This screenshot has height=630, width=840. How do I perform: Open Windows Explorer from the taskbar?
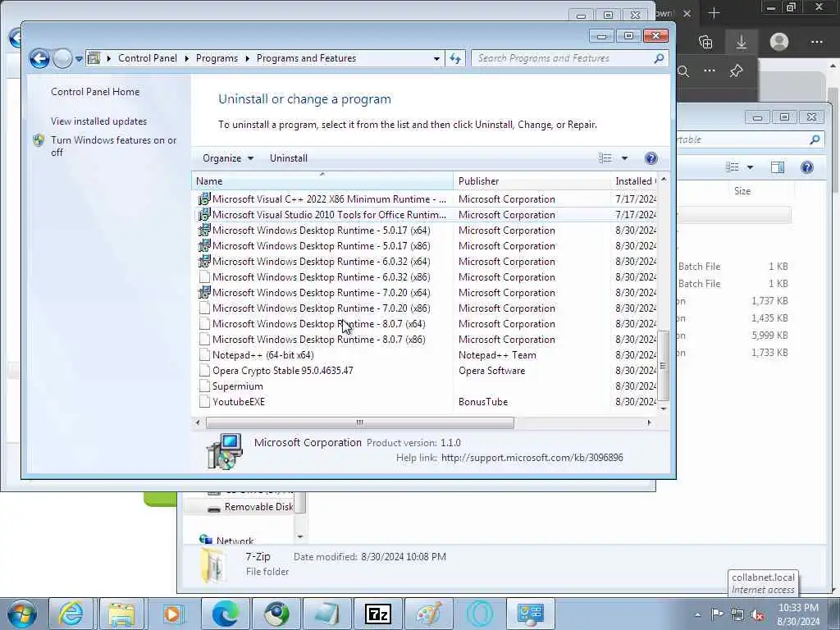pyautogui.click(x=121, y=614)
